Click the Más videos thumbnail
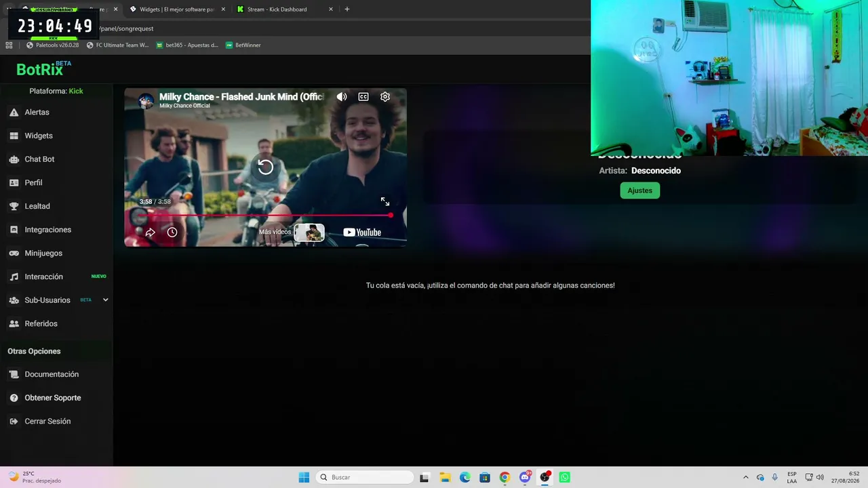This screenshot has height=488, width=868. [x=309, y=232]
